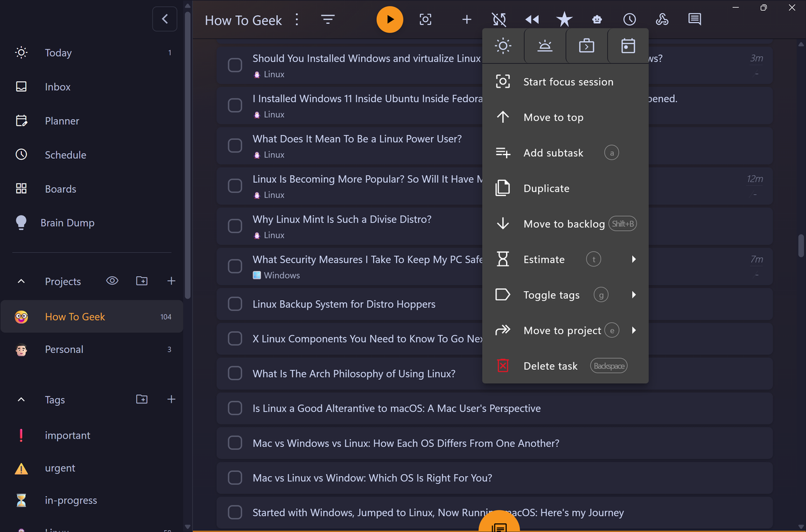Viewport: 806px width, 532px height.
Task: Open task 'Mac vs Linux vs Window: Which OS'
Action: (x=495, y=478)
